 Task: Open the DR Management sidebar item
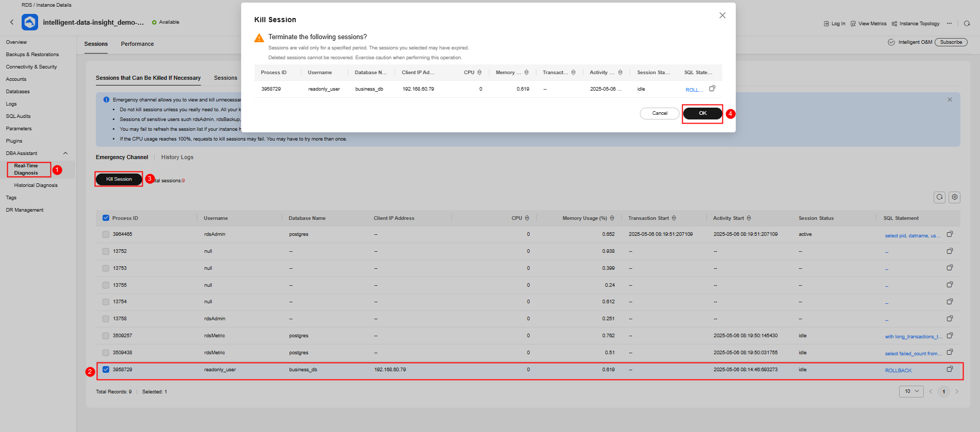25,210
